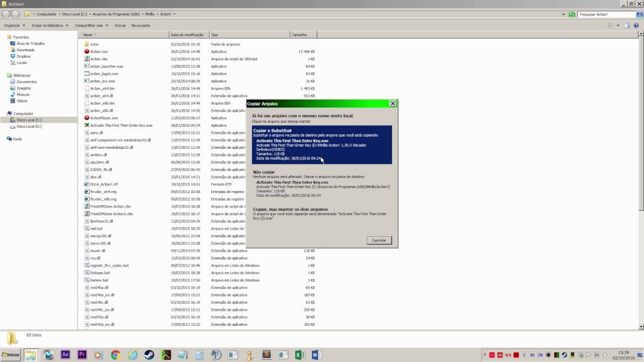The height and width of the screenshot is (362, 644).
Task: Go back with the navigation arrow
Action: point(6,15)
